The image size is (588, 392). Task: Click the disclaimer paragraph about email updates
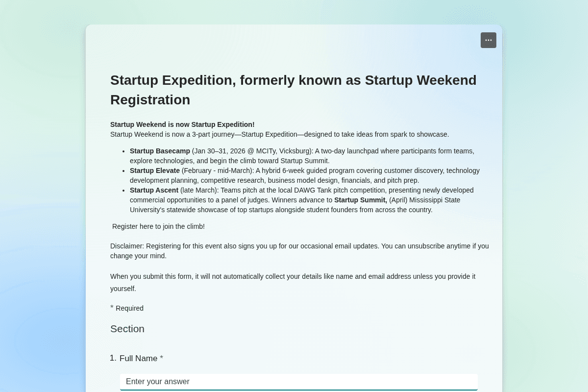click(299, 251)
